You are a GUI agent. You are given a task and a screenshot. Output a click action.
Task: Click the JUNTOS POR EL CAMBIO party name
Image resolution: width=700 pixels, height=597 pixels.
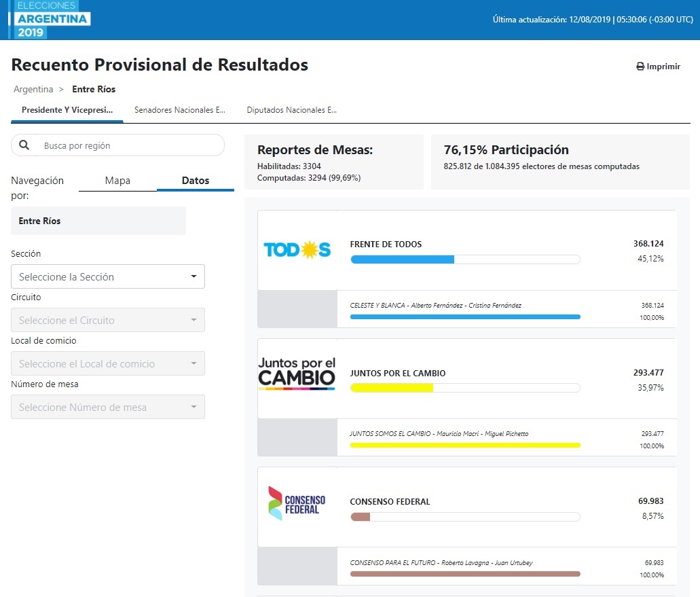click(398, 374)
